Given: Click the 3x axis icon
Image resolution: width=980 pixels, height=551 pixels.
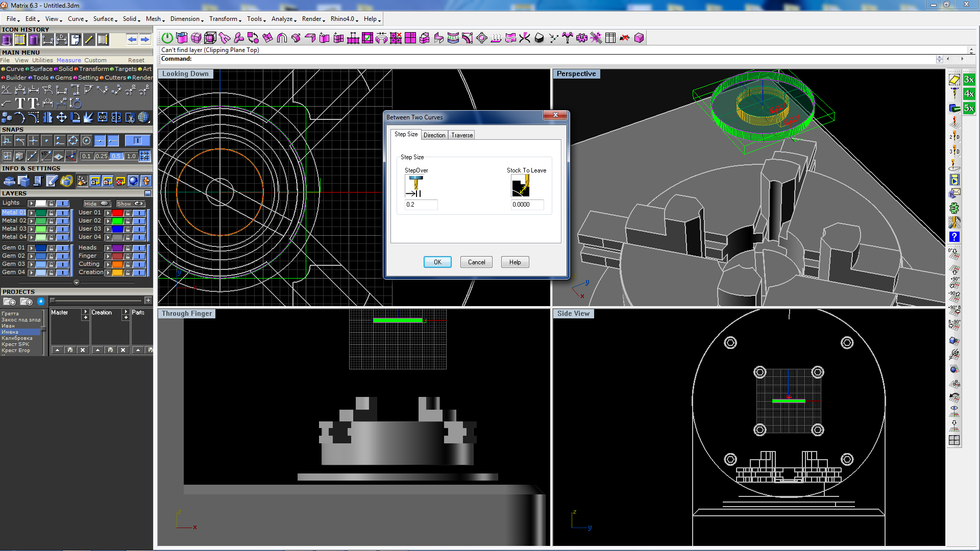Looking at the screenshot, I should point(969,80).
